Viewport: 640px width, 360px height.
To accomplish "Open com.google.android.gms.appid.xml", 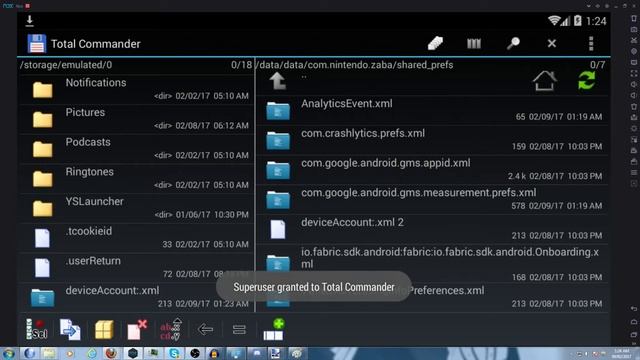I will pyautogui.click(x=433, y=170).
